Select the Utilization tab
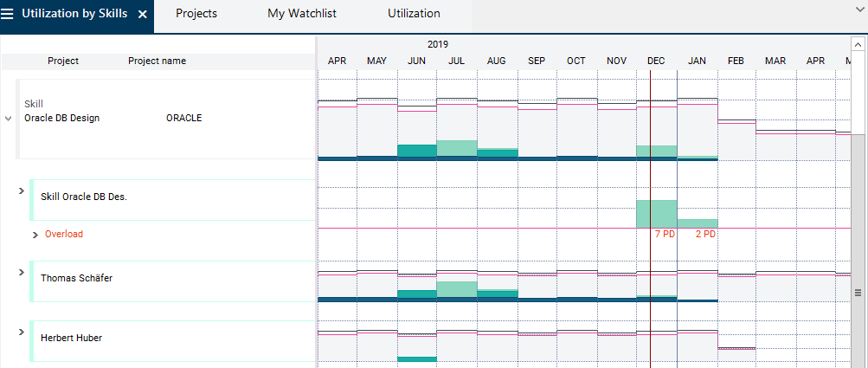This screenshot has width=868, height=368. (414, 14)
